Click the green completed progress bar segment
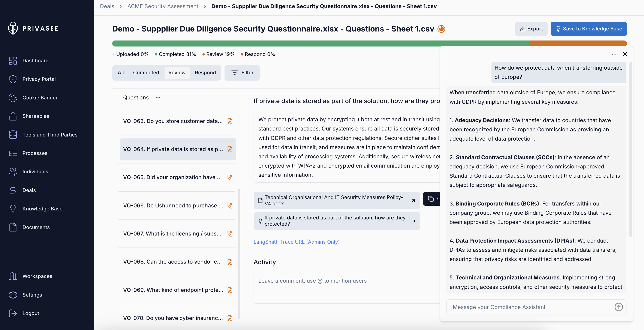Viewport: 644px width, 330px height. coord(320,43)
